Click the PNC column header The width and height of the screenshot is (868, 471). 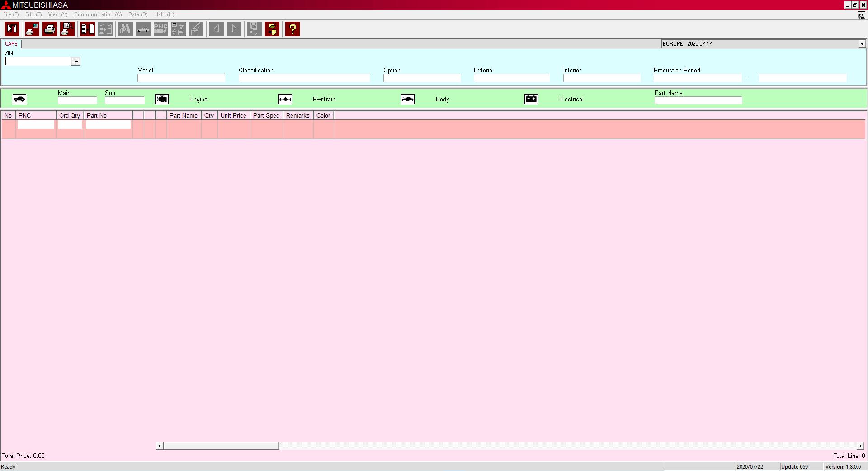pyautogui.click(x=36, y=115)
